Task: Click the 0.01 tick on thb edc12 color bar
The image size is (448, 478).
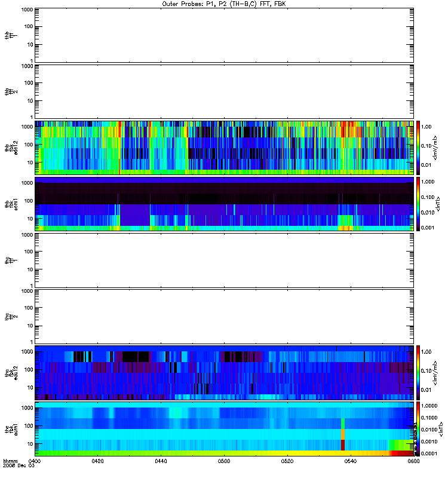Action: [x=426, y=165]
